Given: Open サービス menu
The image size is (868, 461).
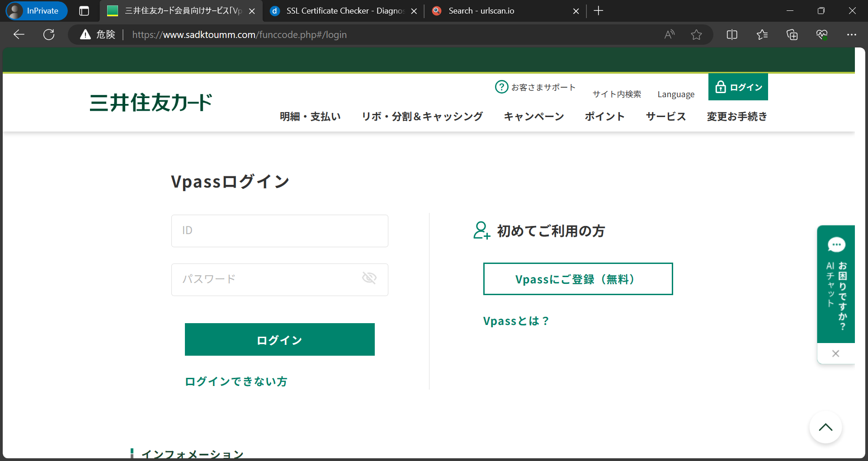Looking at the screenshot, I should 666,117.
